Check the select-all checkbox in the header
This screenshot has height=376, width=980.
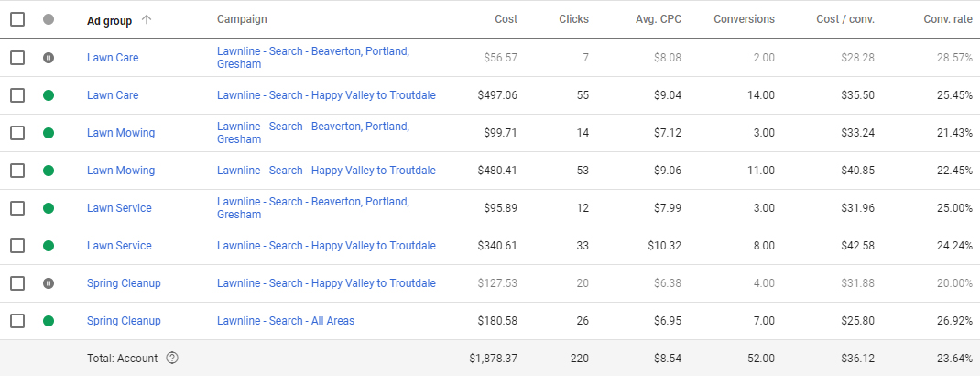[x=17, y=19]
